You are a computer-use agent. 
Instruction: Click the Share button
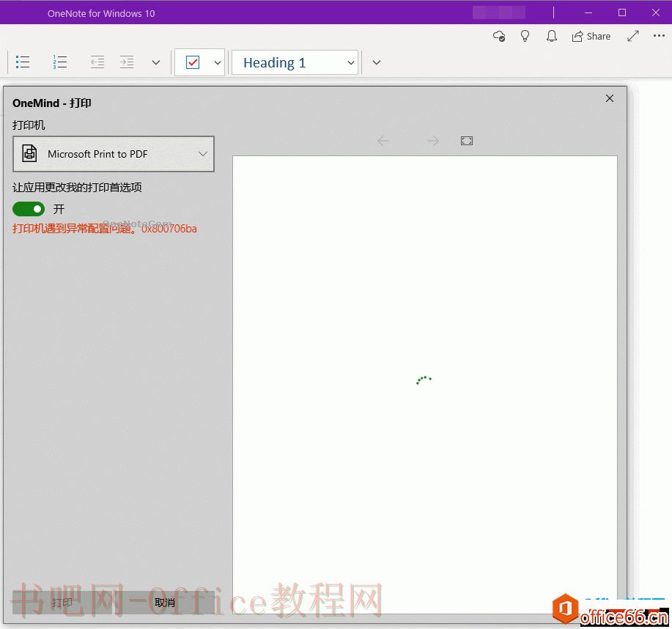click(591, 37)
